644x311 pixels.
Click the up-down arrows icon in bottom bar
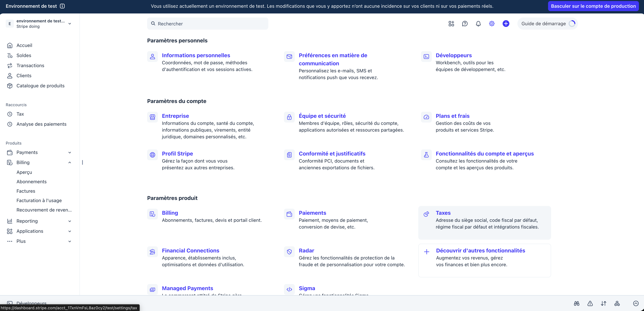coord(603,303)
